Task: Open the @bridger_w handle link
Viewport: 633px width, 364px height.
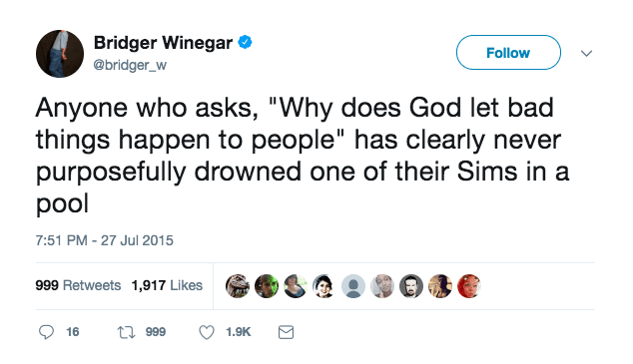Action: [x=130, y=65]
